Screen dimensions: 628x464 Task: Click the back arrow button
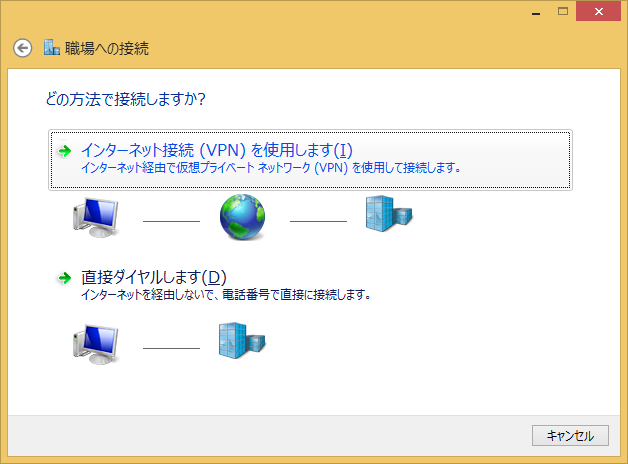point(22,48)
